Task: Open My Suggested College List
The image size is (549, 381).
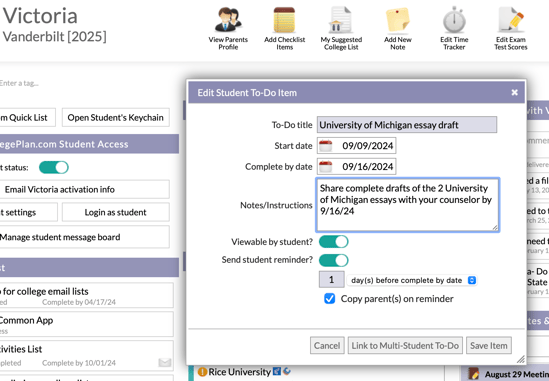Action: pyautogui.click(x=341, y=29)
